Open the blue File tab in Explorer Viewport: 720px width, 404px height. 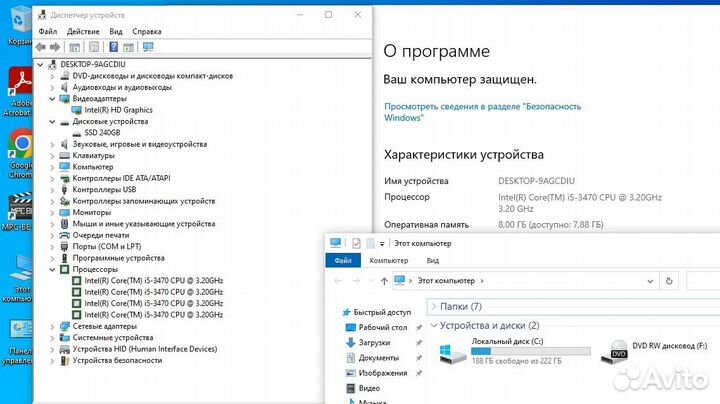pyautogui.click(x=343, y=260)
